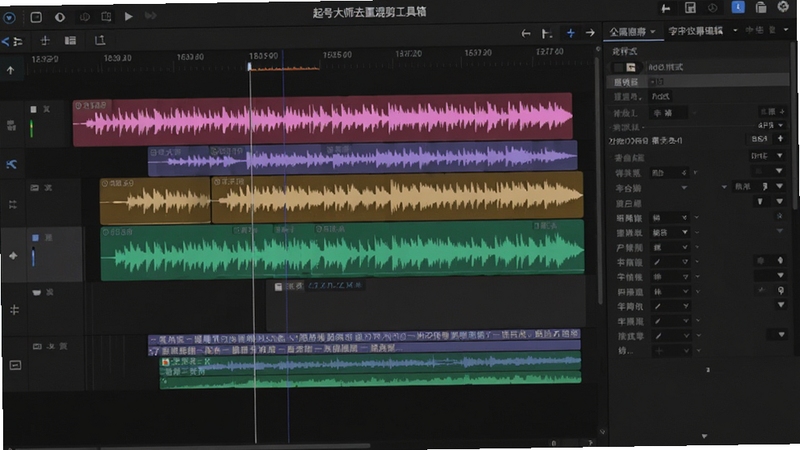The image size is (800, 450).
Task: Click the blue volume slider on green track
Action: click(34, 257)
